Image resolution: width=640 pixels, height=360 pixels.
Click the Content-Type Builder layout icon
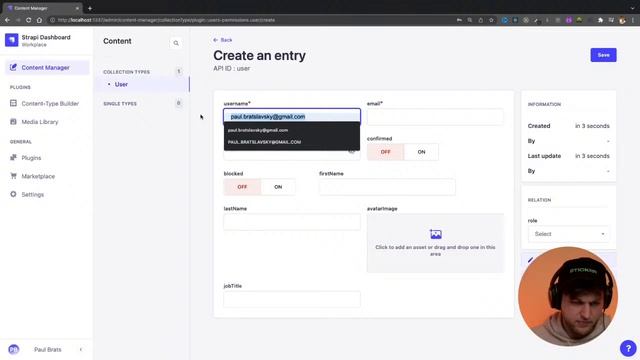[13, 103]
